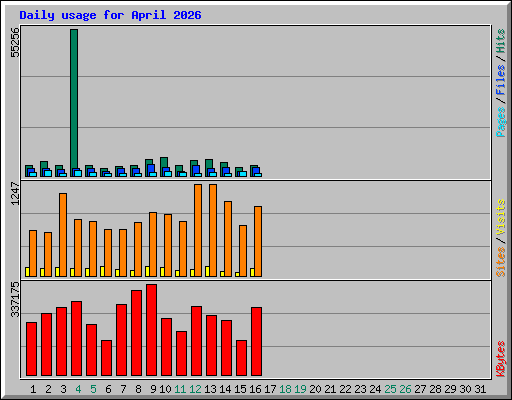The image size is (512, 400).
Task: Click green day label 5 on x-axis
Action: (x=93, y=389)
